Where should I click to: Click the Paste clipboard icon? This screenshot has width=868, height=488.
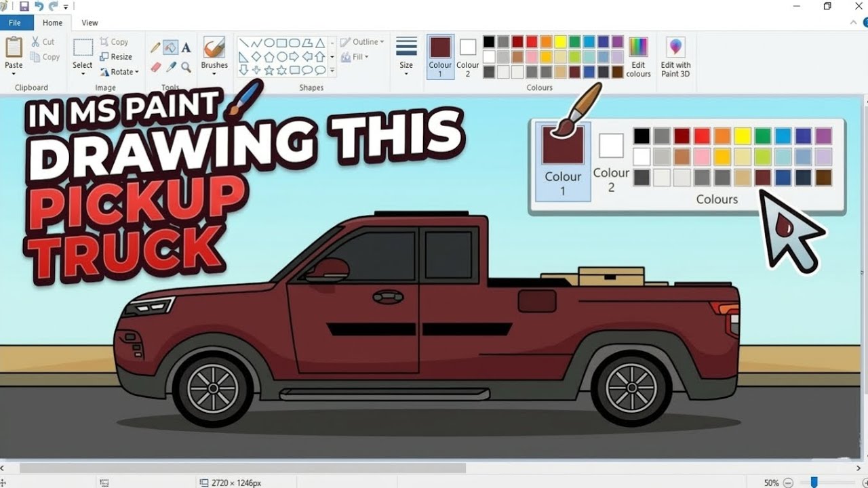tap(14, 47)
